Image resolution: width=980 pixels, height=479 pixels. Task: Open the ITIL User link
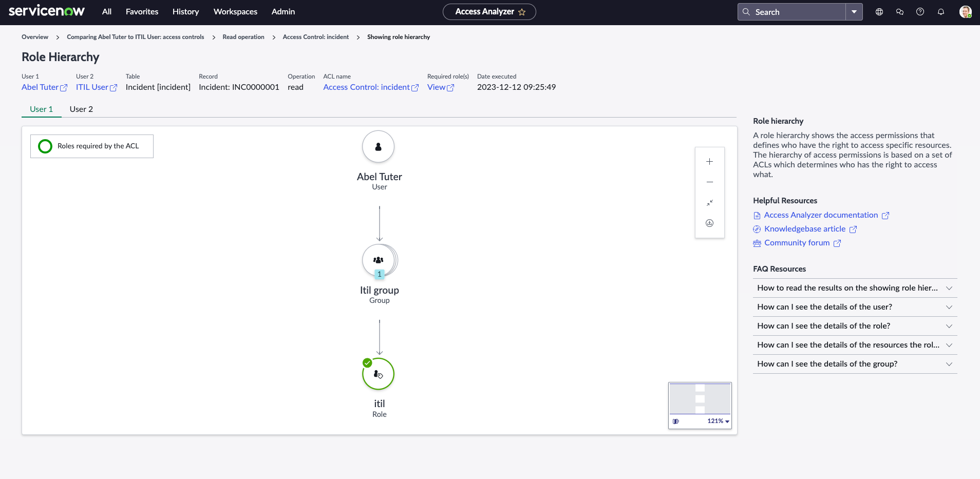point(97,87)
